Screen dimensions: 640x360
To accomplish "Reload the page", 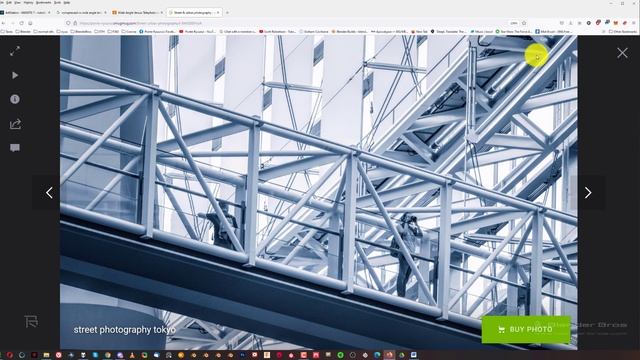I will [22, 23].
